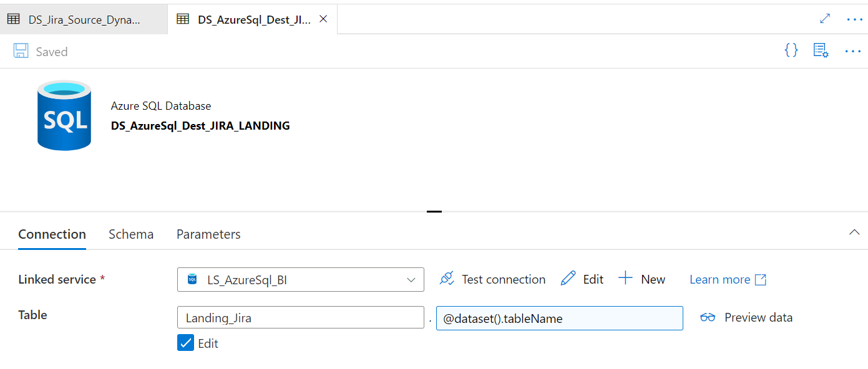Click the Azure SQL Database cylinder icon
The height and width of the screenshot is (369, 868).
pos(64,115)
